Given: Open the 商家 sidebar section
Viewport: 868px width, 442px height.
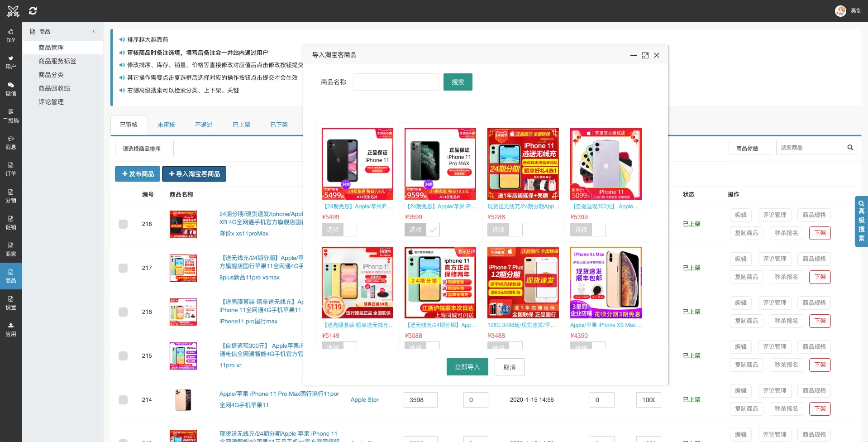Looking at the screenshot, I should click(11, 250).
